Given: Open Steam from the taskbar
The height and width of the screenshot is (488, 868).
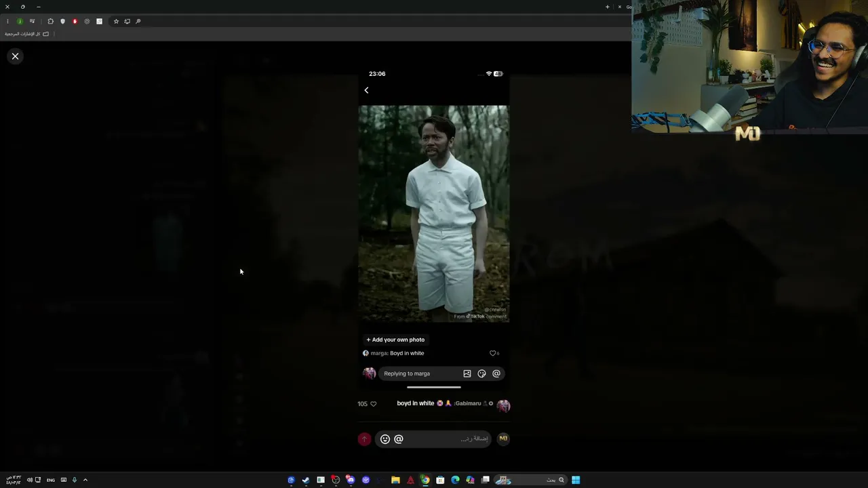Looking at the screenshot, I should tap(306, 480).
